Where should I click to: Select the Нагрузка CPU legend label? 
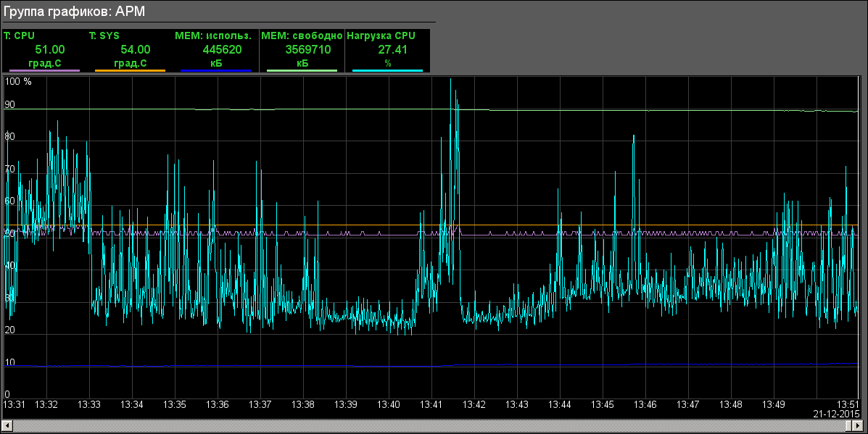381,35
